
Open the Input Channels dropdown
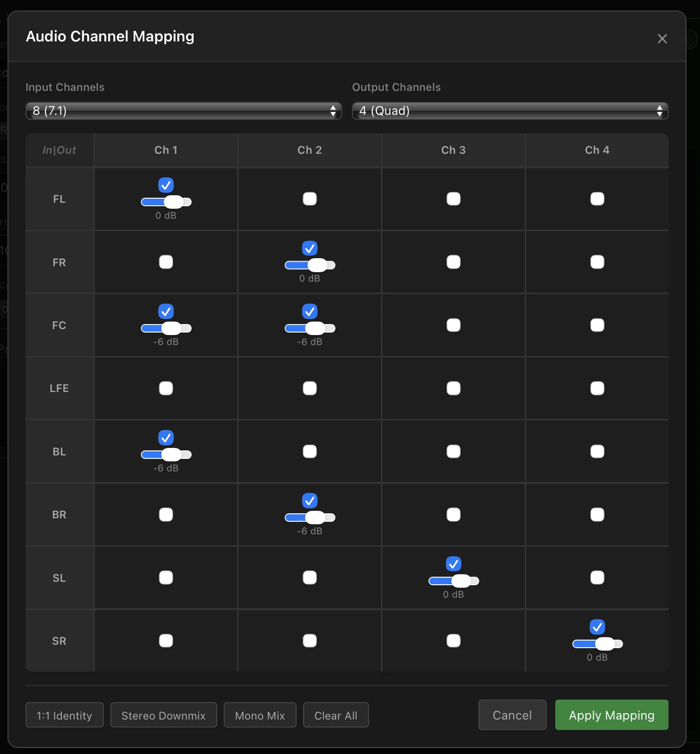tap(183, 110)
